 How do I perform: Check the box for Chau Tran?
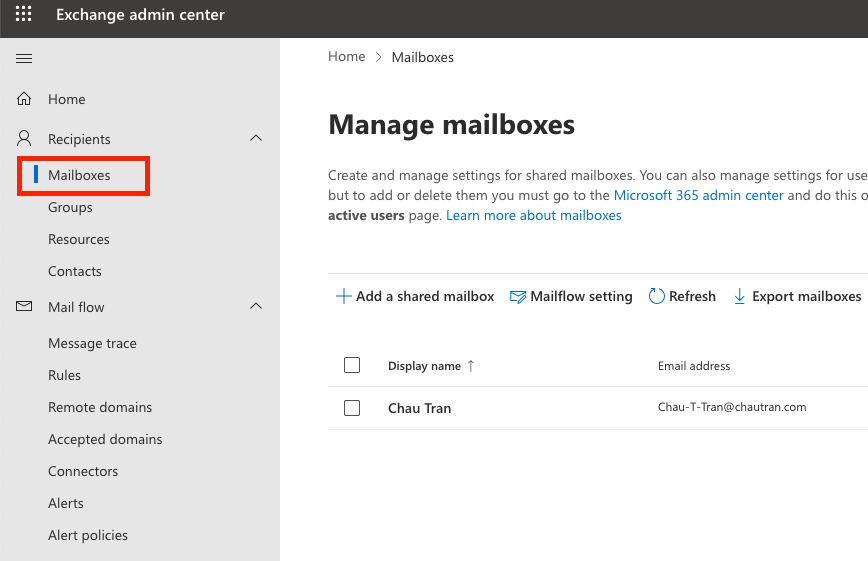pyautogui.click(x=352, y=408)
